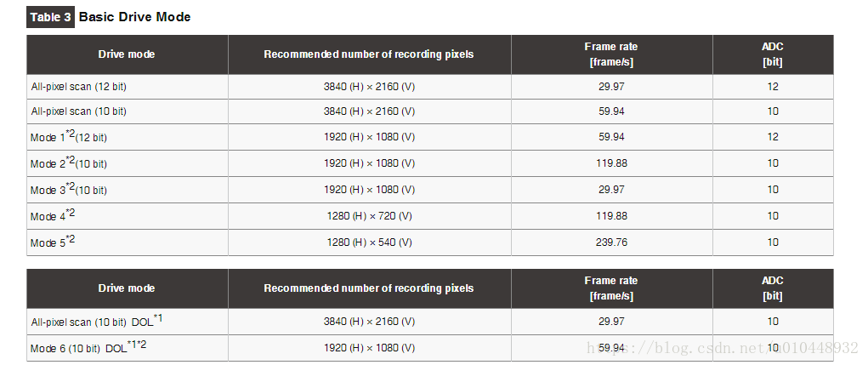
Task: Click the blog.csdn.net watermark link
Action: click(x=722, y=348)
